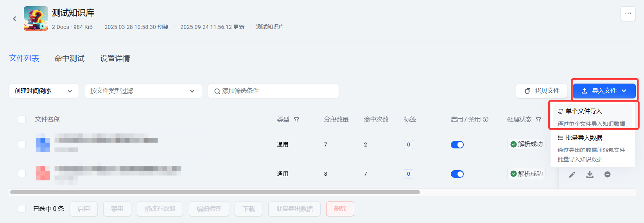Click the pencil edit icon in second row
The width and height of the screenshot is (644, 223).
coord(572,175)
